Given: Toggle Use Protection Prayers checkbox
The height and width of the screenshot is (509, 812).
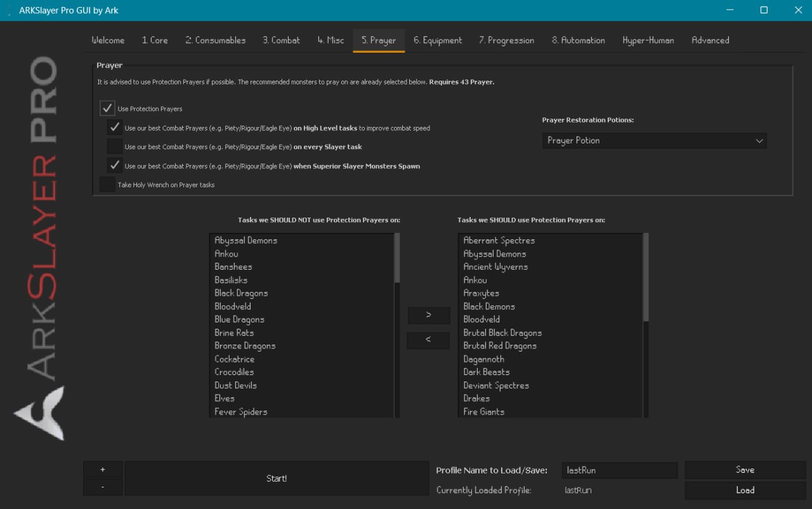Looking at the screenshot, I should pos(107,109).
